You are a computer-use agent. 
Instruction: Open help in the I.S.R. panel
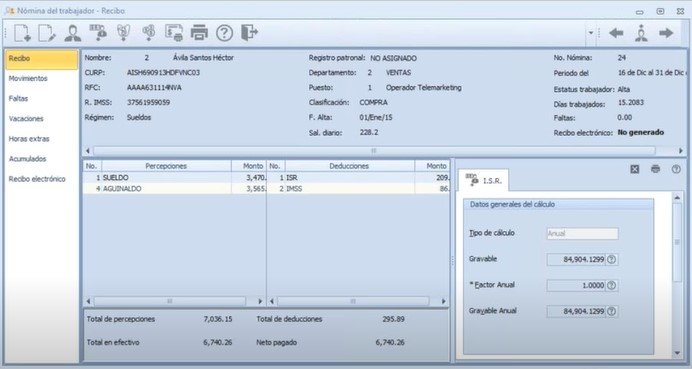pyautogui.click(x=676, y=169)
